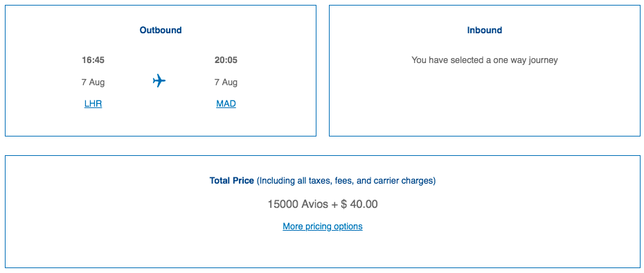Click the 20:05 arrival time

pos(226,60)
